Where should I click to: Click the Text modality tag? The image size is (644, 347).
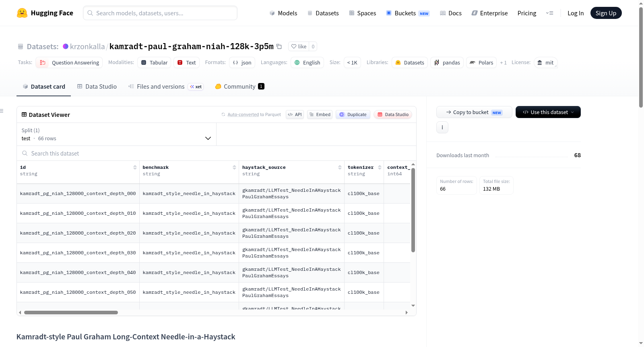[x=187, y=62]
